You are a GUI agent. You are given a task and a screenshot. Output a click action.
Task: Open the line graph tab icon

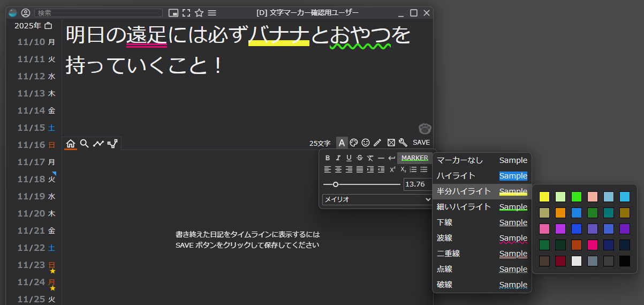click(99, 144)
